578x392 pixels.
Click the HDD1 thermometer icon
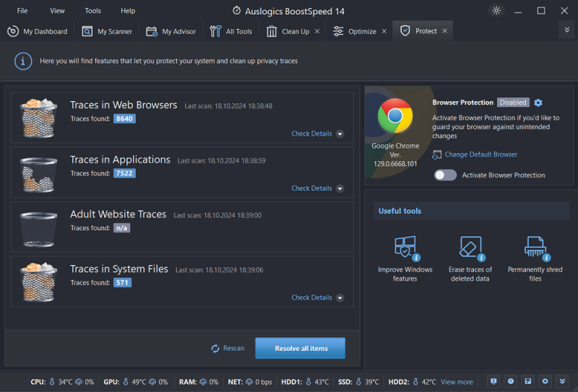tap(309, 382)
